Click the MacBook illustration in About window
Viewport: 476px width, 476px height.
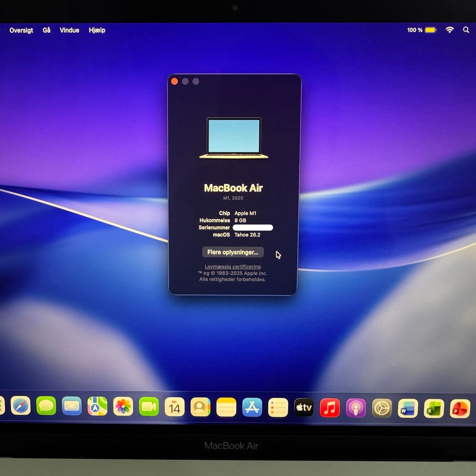pyautogui.click(x=234, y=138)
